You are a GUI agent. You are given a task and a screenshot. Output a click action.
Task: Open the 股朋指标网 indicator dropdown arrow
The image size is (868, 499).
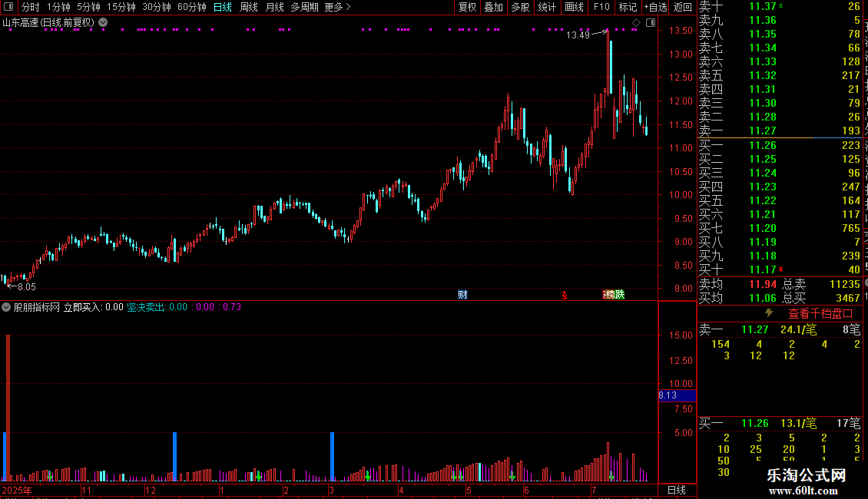6,307
